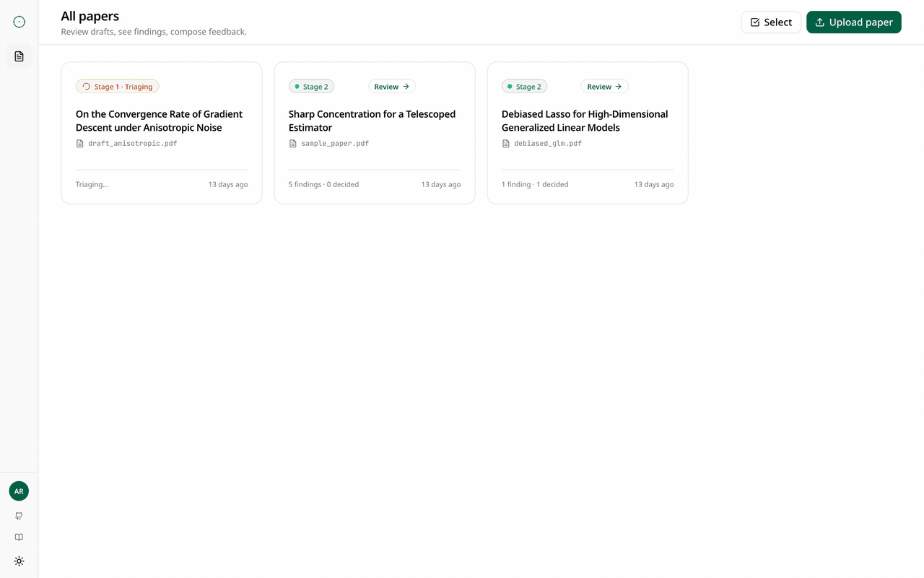
Task: Click the draft_anisotropic.pdf file name
Action: tap(133, 144)
